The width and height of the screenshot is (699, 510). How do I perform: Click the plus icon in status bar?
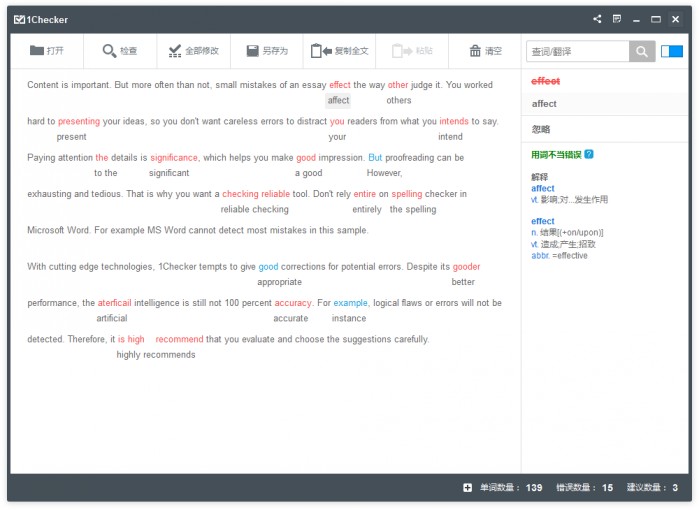pyautogui.click(x=467, y=488)
